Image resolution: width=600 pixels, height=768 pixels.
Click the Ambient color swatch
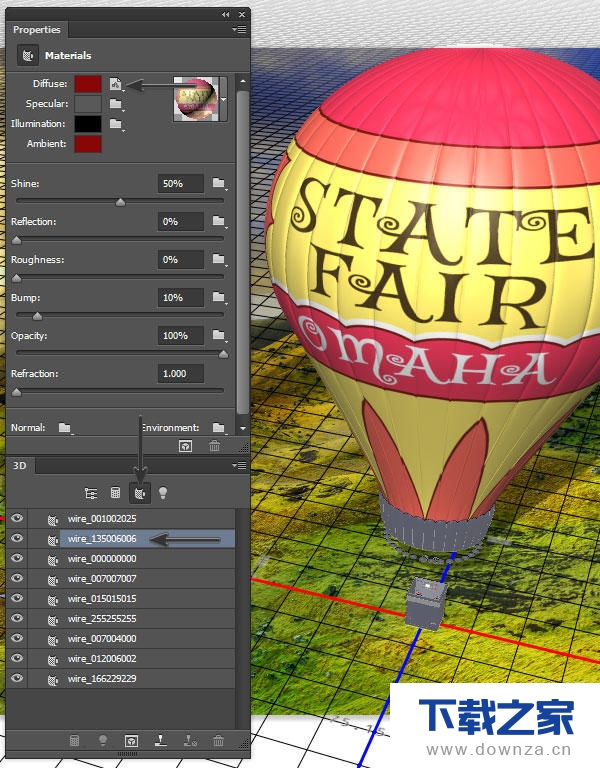(88, 144)
